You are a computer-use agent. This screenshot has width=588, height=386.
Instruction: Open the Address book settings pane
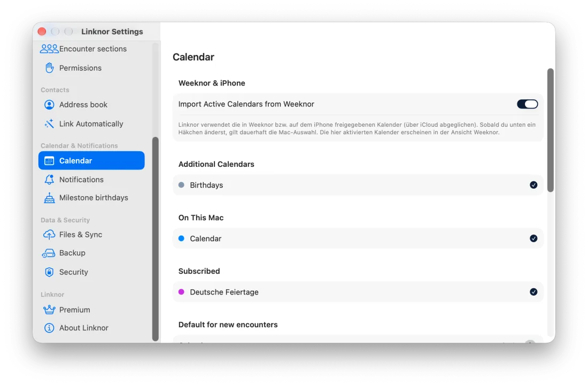91,105
